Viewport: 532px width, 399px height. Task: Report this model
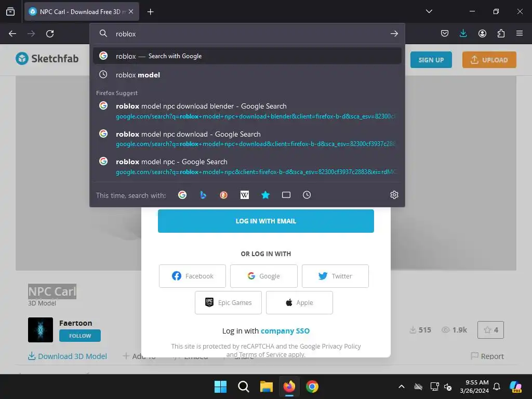(487, 356)
